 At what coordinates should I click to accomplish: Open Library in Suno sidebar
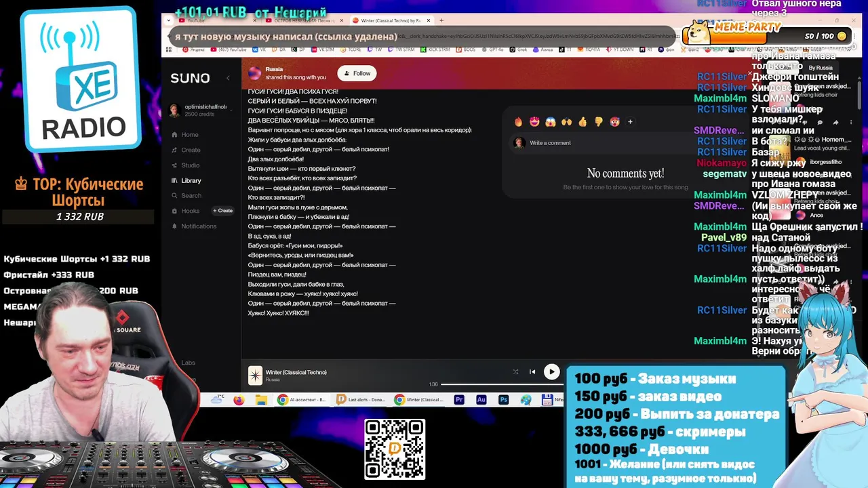(186, 180)
